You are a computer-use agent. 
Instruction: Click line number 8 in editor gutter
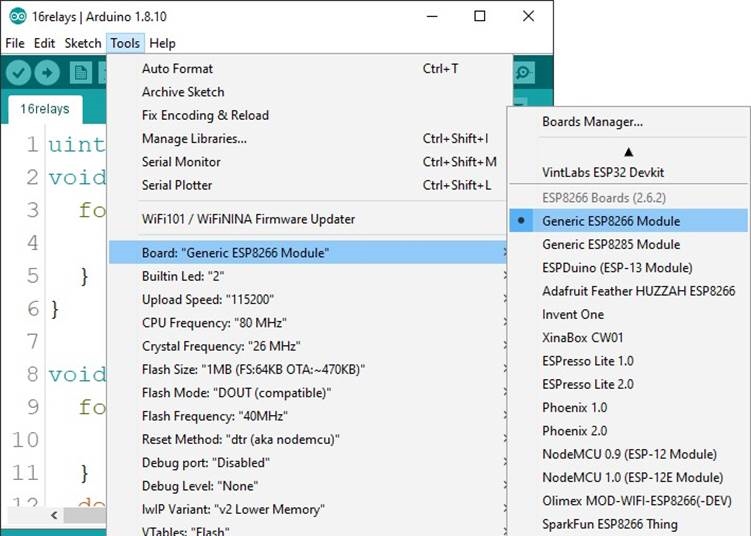coord(33,374)
